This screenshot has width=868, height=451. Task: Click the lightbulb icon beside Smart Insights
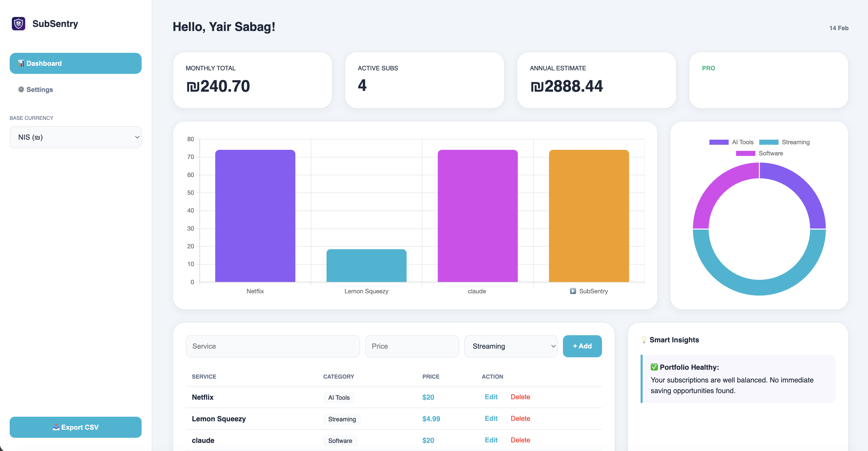pyautogui.click(x=644, y=340)
